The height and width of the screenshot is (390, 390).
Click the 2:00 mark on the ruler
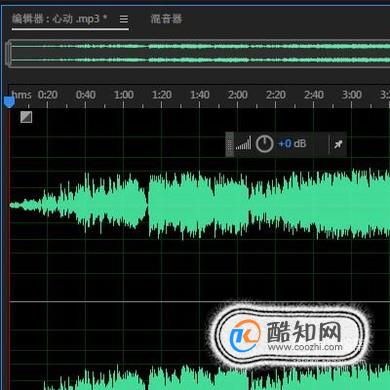[238, 95]
